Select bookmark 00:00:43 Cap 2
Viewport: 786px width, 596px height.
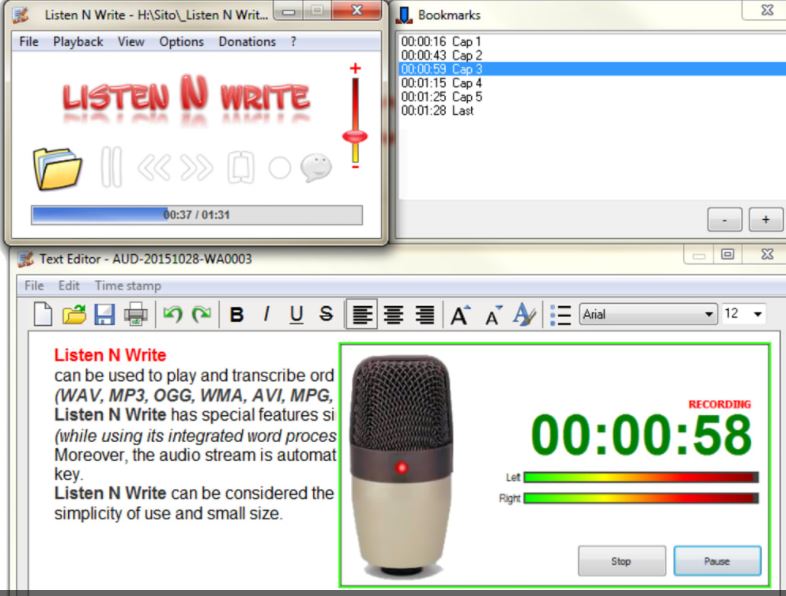tap(592, 55)
